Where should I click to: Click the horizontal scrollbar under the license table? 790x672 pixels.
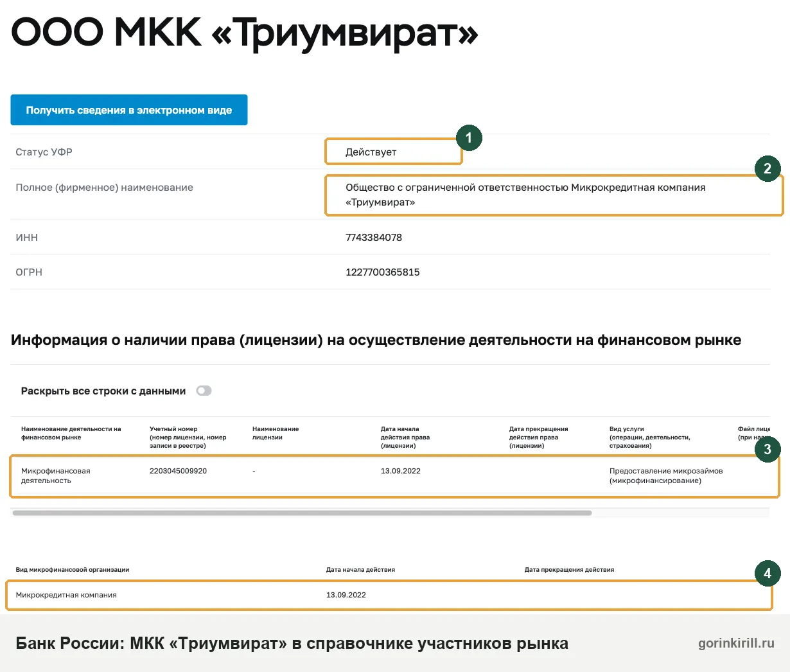[302, 513]
